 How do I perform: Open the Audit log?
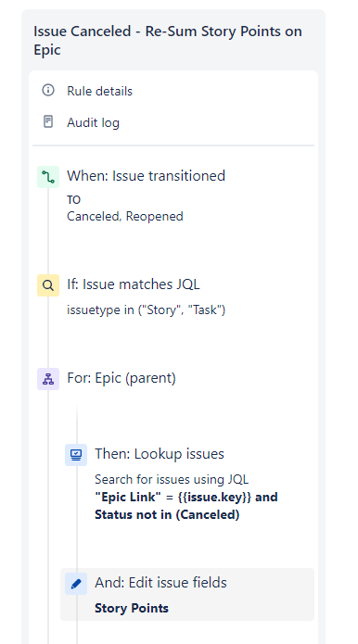coord(93,122)
